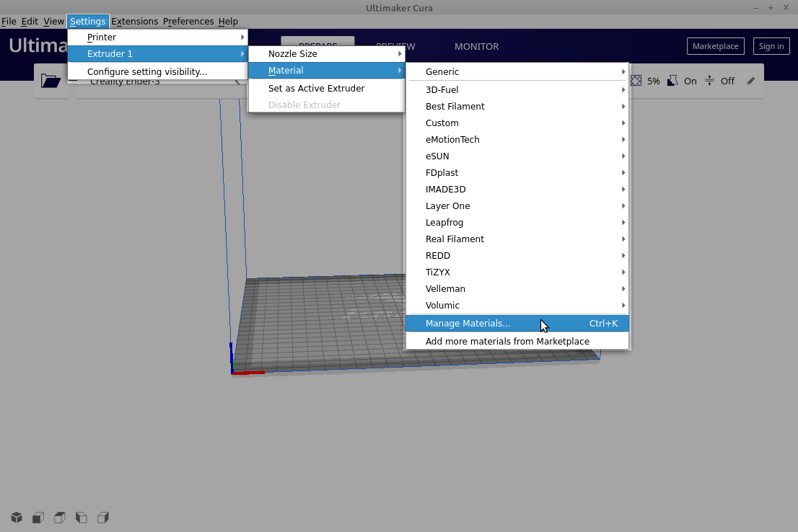Select Configure setting visibility

pyautogui.click(x=158, y=71)
